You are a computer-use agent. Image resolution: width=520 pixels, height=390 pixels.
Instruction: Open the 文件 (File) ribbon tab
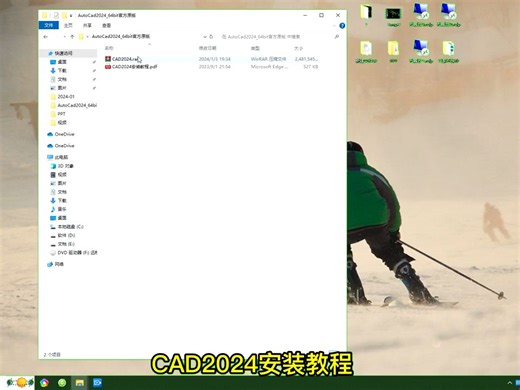pos(49,25)
